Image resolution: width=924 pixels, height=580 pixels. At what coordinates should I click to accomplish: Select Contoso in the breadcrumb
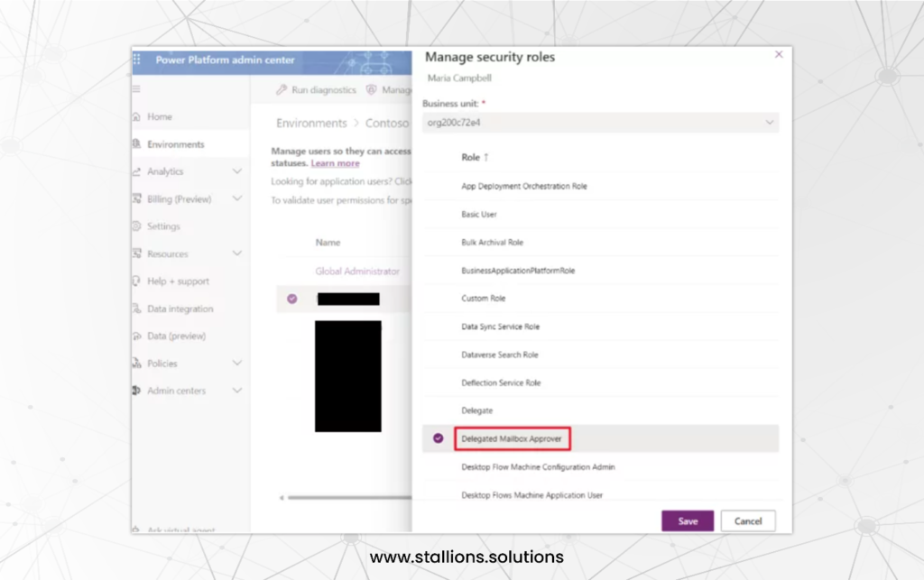pos(387,123)
